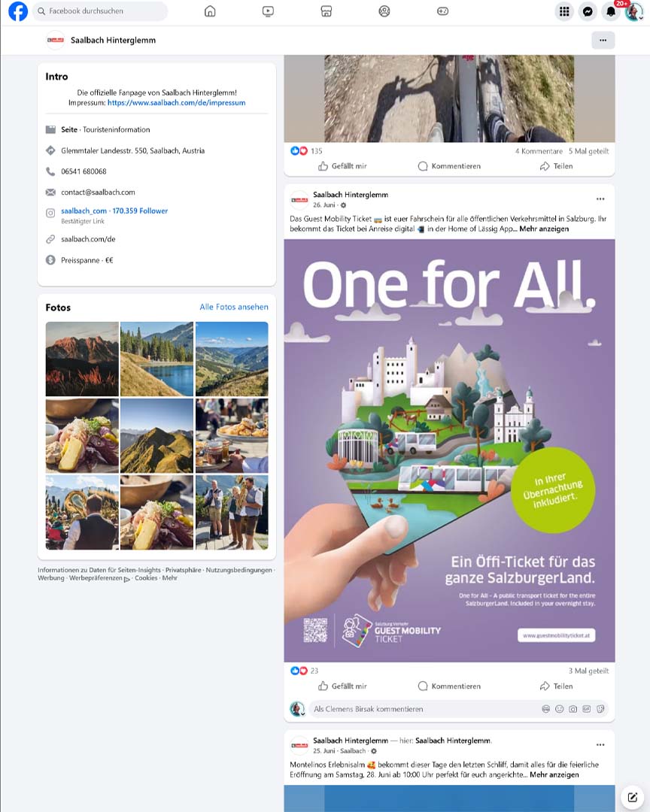
Task: Open the account profile menu
Action: 634,11
